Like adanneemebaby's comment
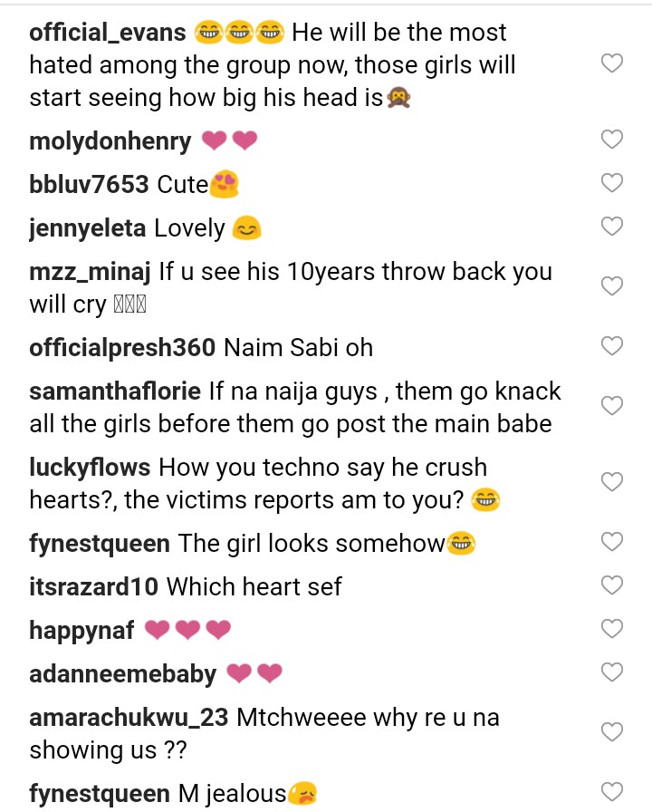This screenshot has height=812, width=652. (x=613, y=672)
